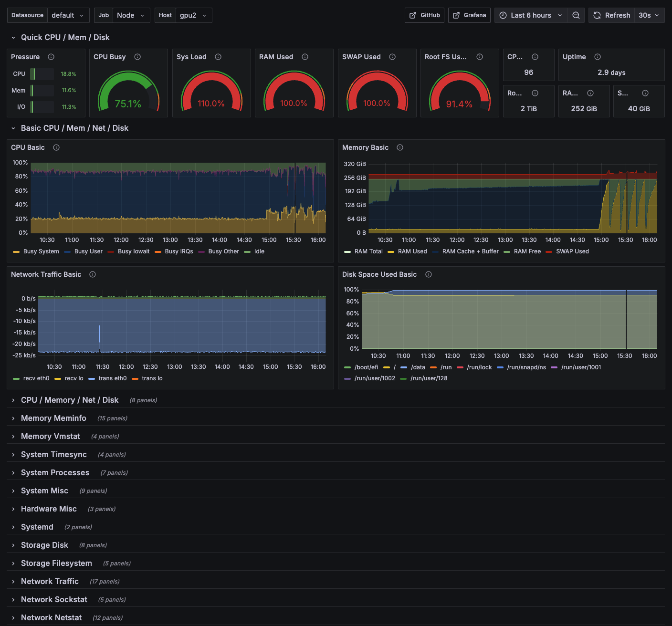The height and width of the screenshot is (626, 672).
Task: Expand the Memory Vmstat row
Action: point(51,436)
